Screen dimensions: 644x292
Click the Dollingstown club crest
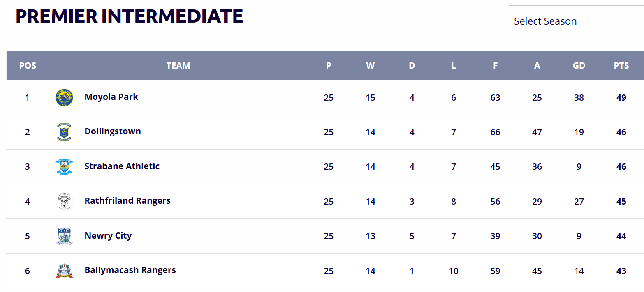pos(64,132)
